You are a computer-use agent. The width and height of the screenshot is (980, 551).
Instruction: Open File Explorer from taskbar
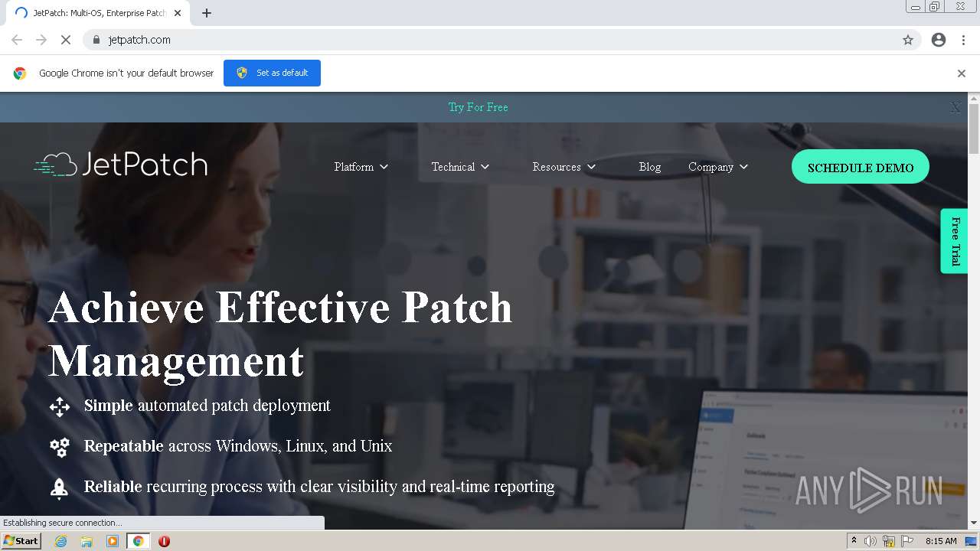coord(87,541)
